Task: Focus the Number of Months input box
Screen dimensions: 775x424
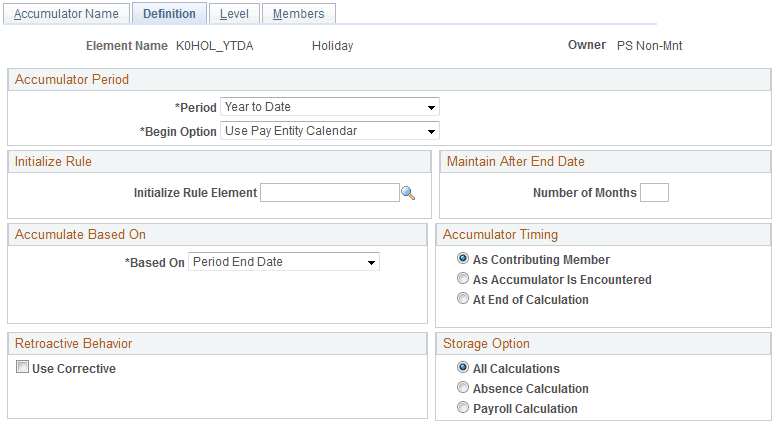Action: (x=654, y=193)
